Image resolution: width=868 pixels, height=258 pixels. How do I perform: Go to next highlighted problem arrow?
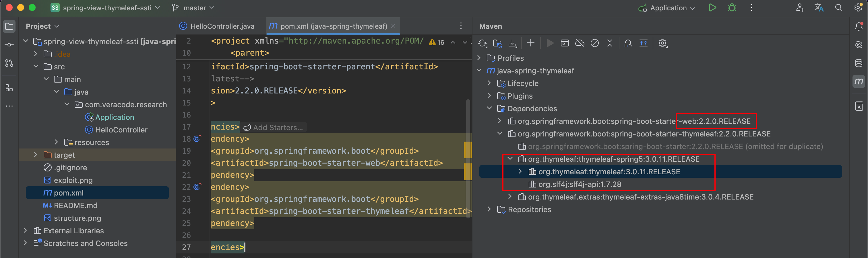point(465,42)
